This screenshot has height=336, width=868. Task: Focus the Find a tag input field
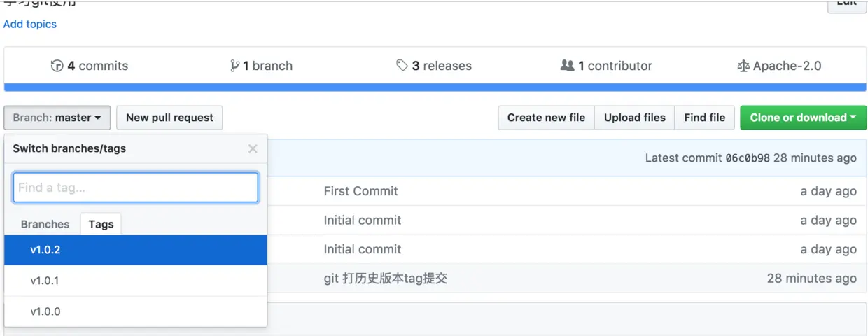pyautogui.click(x=136, y=188)
